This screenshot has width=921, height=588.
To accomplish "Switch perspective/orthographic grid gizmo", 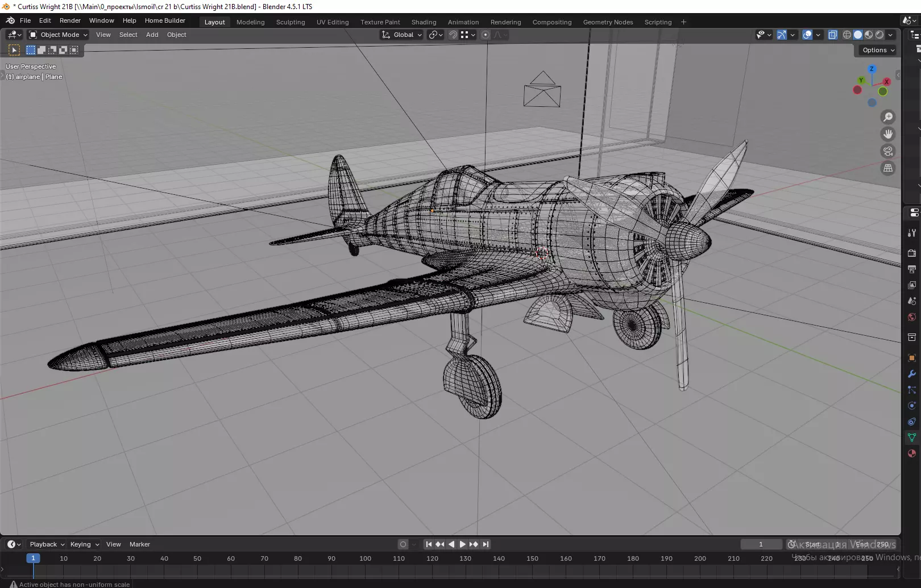I will tap(888, 168).
